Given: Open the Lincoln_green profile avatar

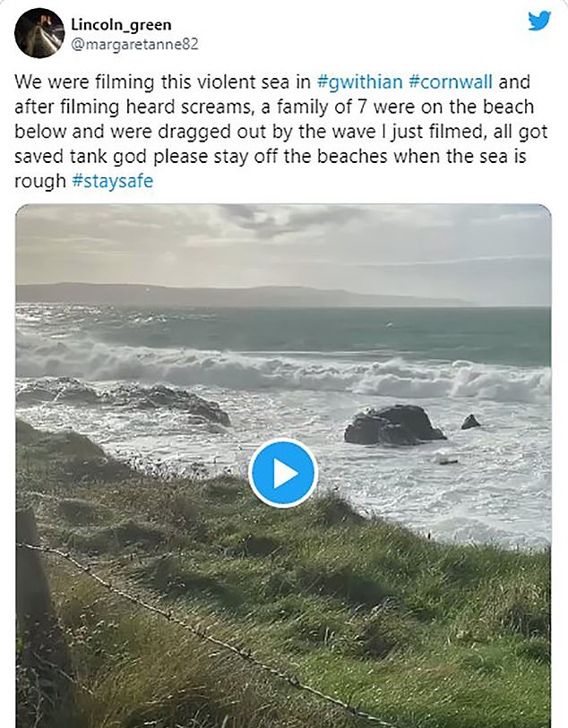Looking at the screenshot, I should (x=39, y=33).
